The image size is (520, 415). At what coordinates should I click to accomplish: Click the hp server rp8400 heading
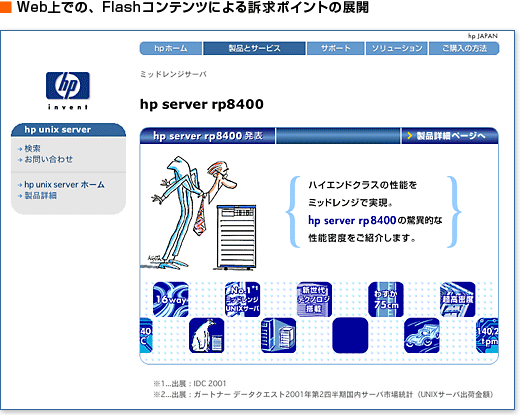tap(202, 104)
